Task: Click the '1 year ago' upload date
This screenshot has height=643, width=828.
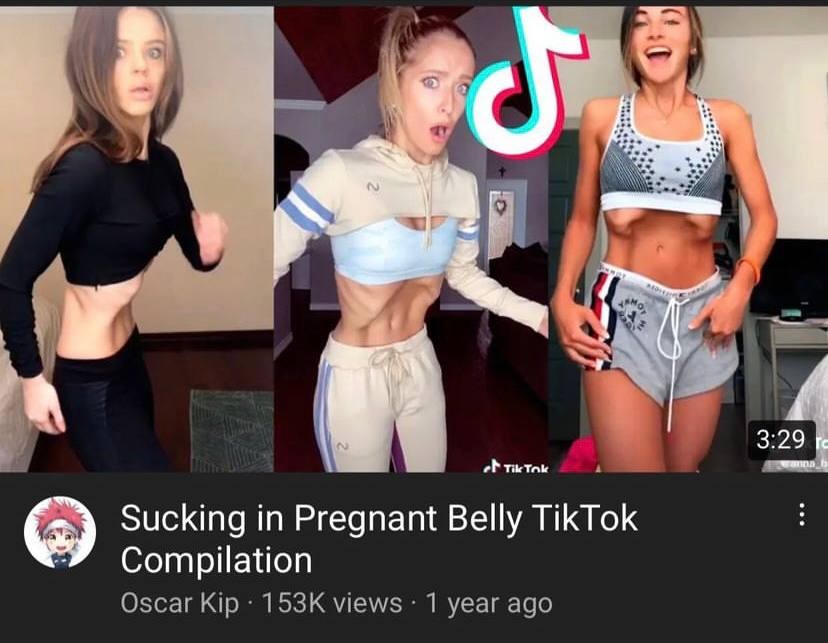Action: pos(488,603)
